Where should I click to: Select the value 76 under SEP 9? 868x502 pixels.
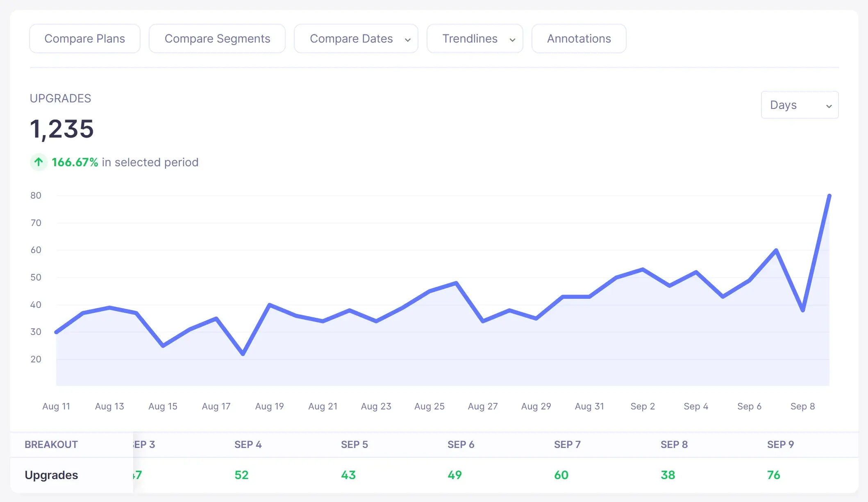click(774, 475)
